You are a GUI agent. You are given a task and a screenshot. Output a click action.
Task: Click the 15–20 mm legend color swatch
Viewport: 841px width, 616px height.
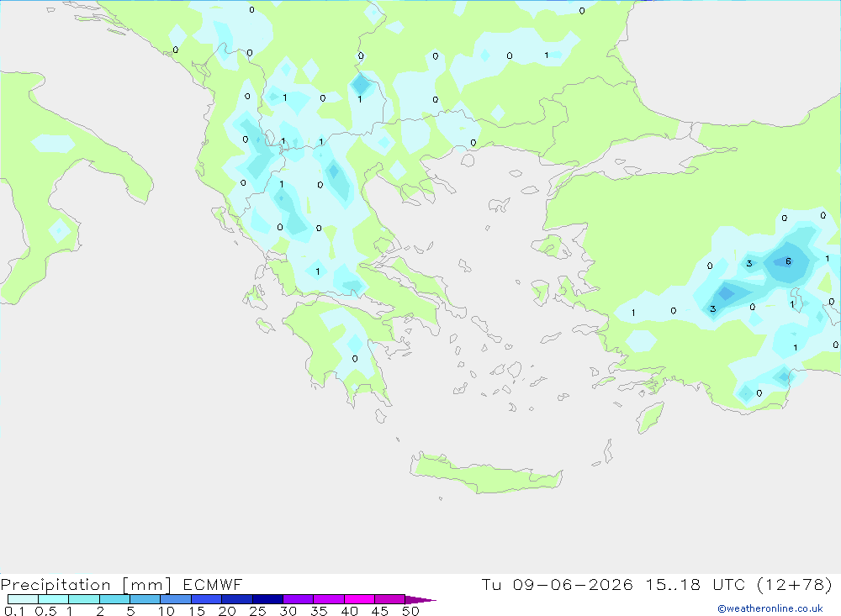(207, 599)
